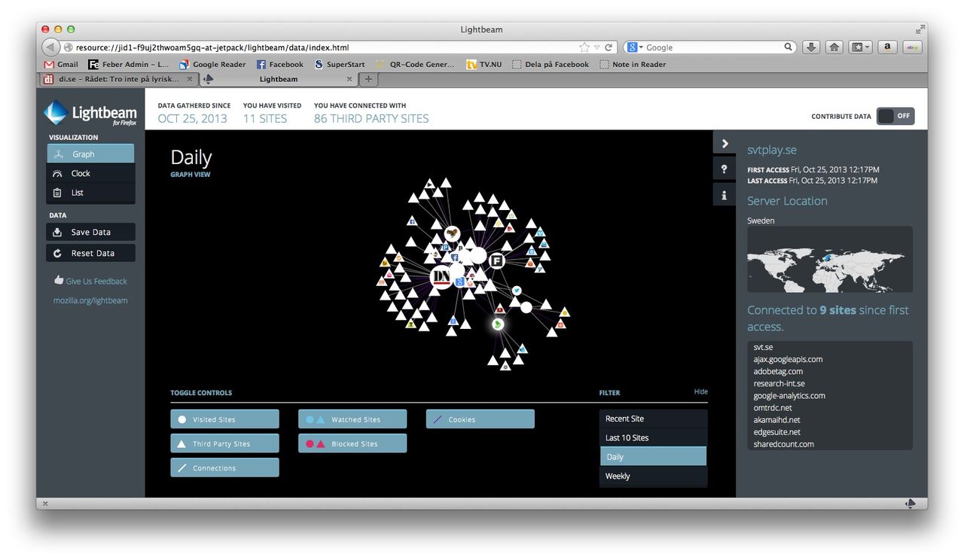Open the help question mark panel
Screen dimensions: 964x560
pyautogui.click(x=725, y=169)
